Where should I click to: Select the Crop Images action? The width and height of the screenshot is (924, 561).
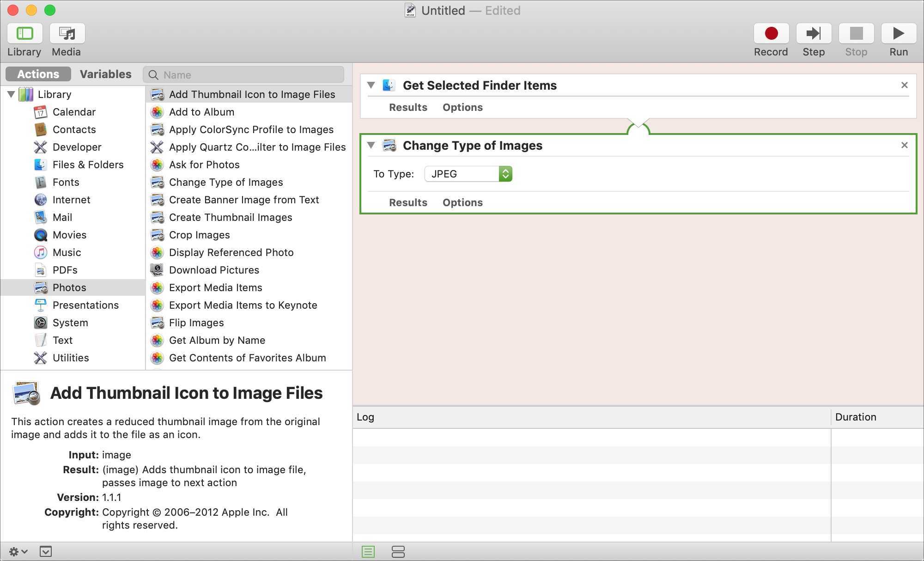tap(199, 235)
